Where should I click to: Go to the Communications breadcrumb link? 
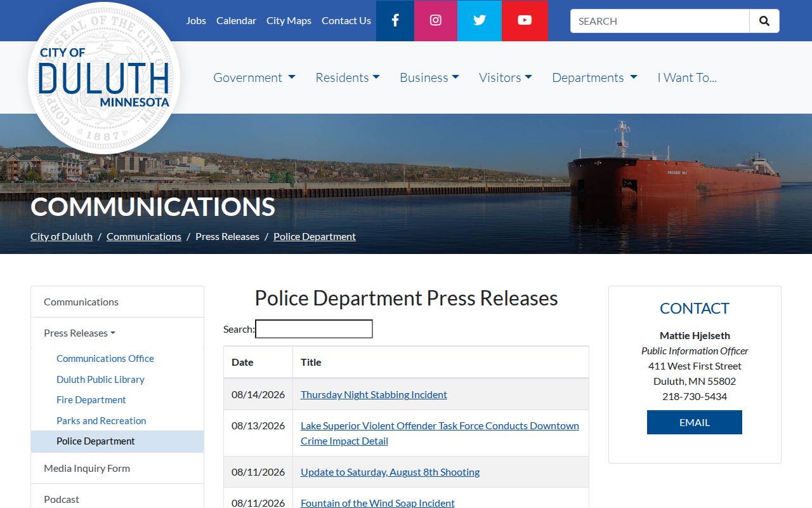144,236
